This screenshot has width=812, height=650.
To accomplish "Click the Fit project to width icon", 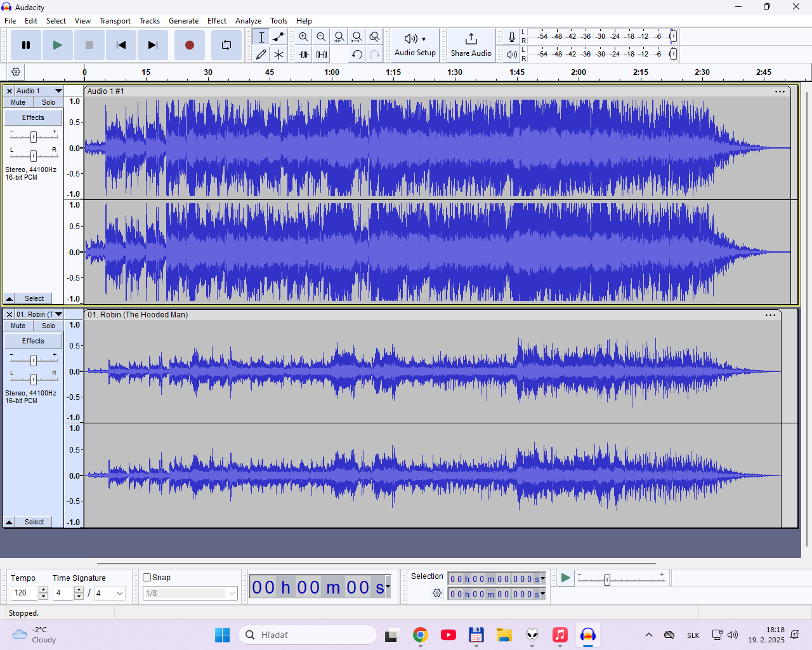I will 357,37.
